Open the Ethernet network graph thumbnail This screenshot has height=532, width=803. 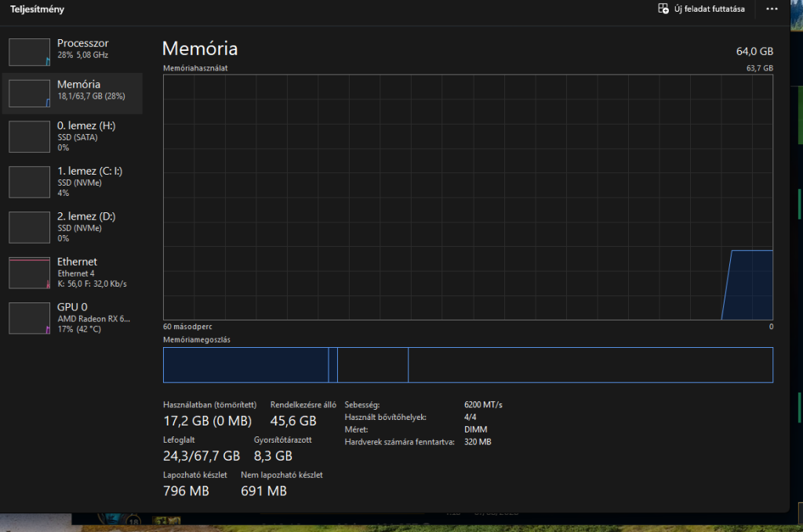(29, 273)
